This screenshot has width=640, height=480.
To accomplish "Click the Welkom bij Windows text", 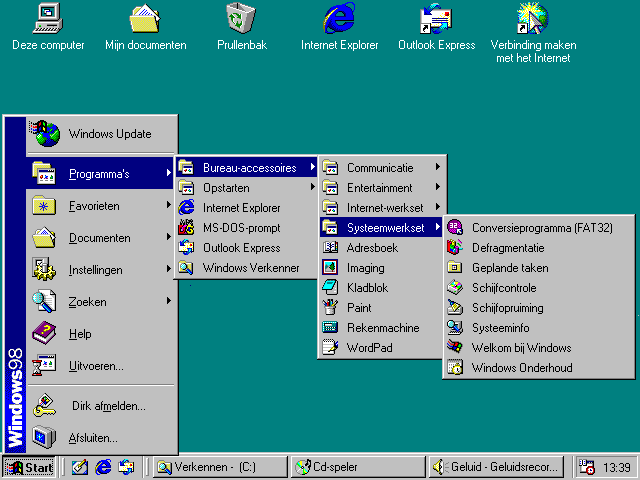I will (521, 348).
